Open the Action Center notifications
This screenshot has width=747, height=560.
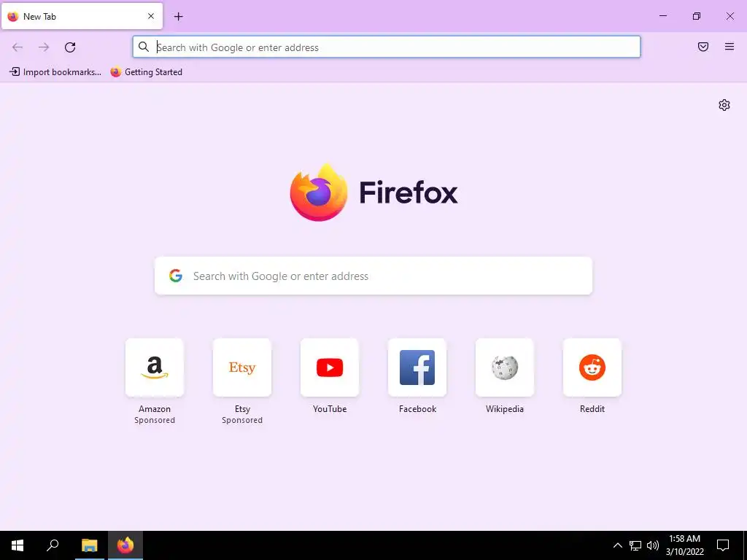(x=723, y=545)
